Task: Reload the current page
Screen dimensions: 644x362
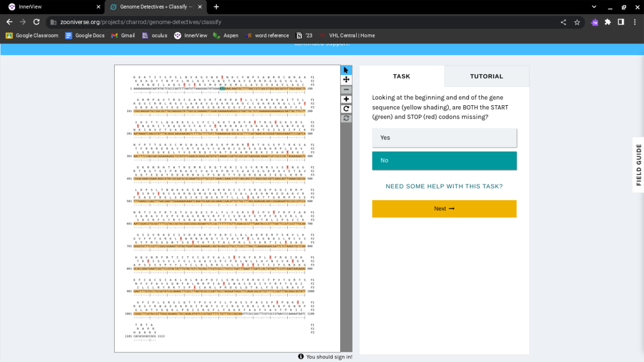Action: (x=36, y=22)
